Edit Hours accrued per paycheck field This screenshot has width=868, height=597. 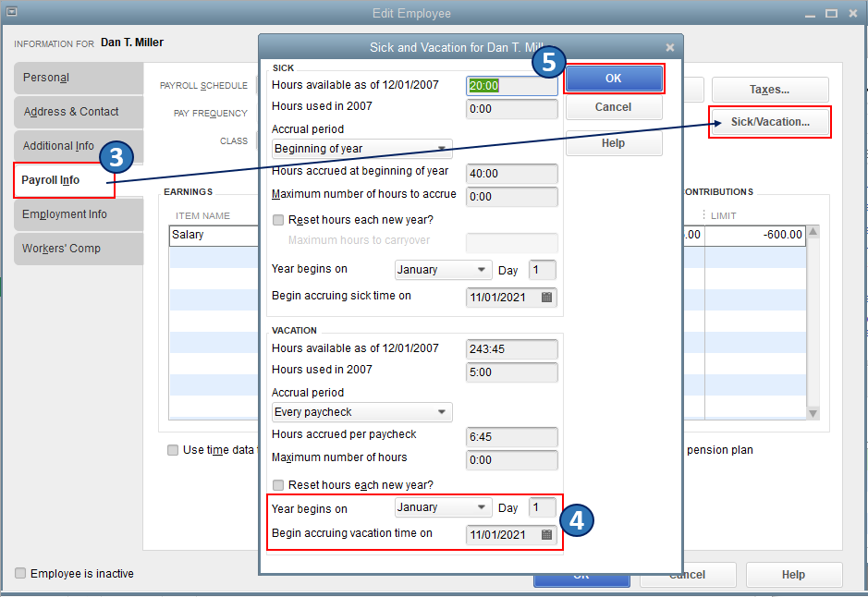click(x=512, y=437)
